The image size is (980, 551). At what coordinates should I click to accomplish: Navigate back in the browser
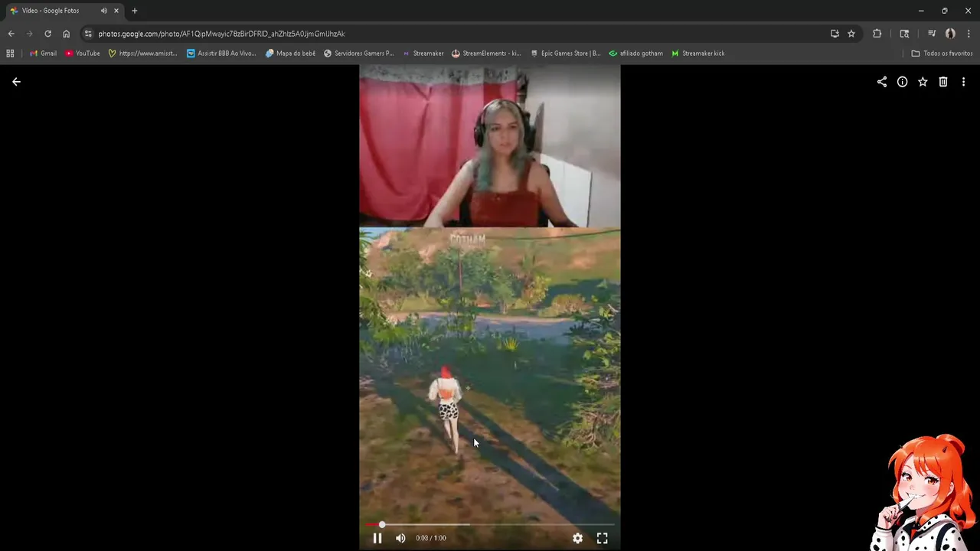11,34
